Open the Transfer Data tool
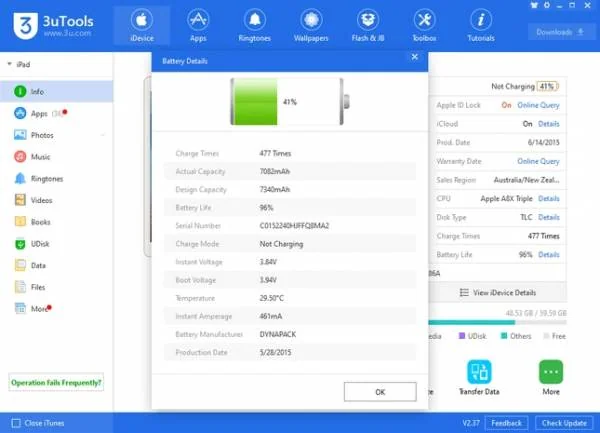This screenshot has width=600, height=433. tap(479, 377)
